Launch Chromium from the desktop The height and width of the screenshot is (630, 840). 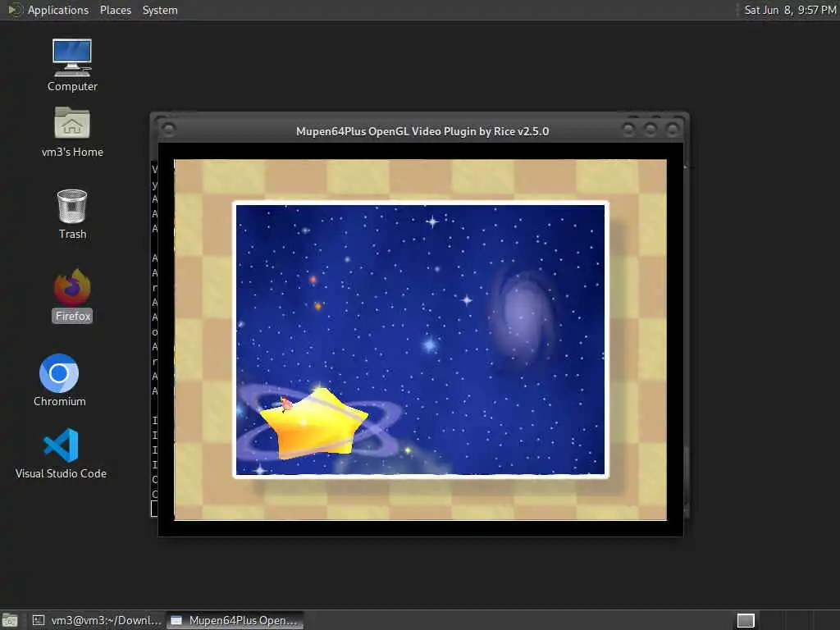point(59,381)
